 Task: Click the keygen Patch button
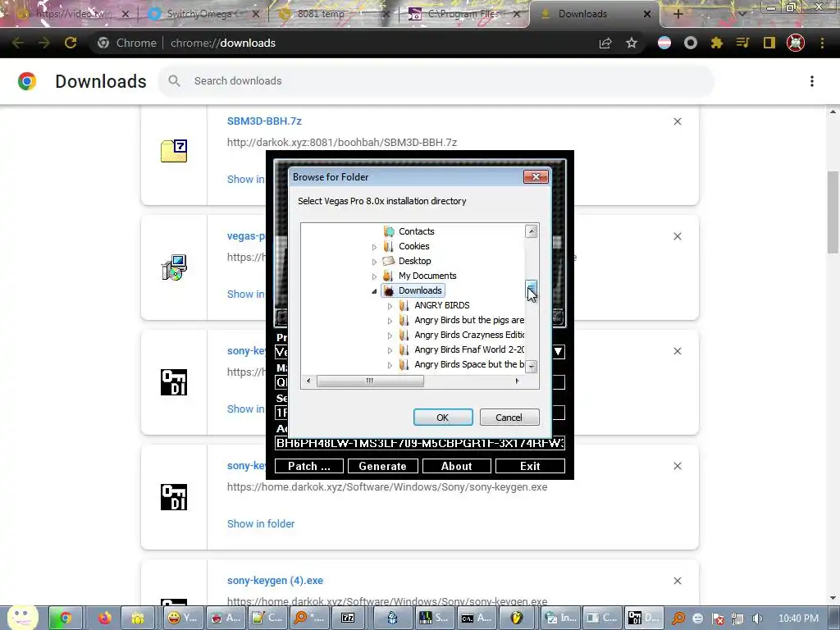click(309, 466)
